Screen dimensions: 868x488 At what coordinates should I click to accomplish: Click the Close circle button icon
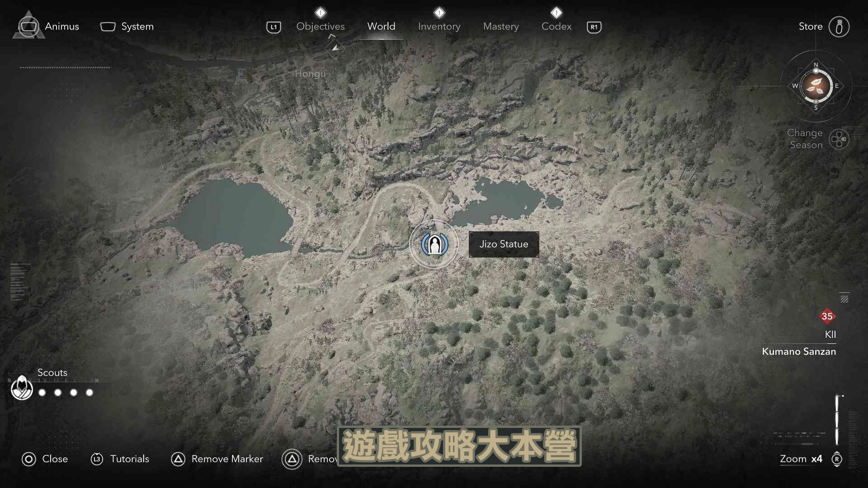(x=28, y=460)
